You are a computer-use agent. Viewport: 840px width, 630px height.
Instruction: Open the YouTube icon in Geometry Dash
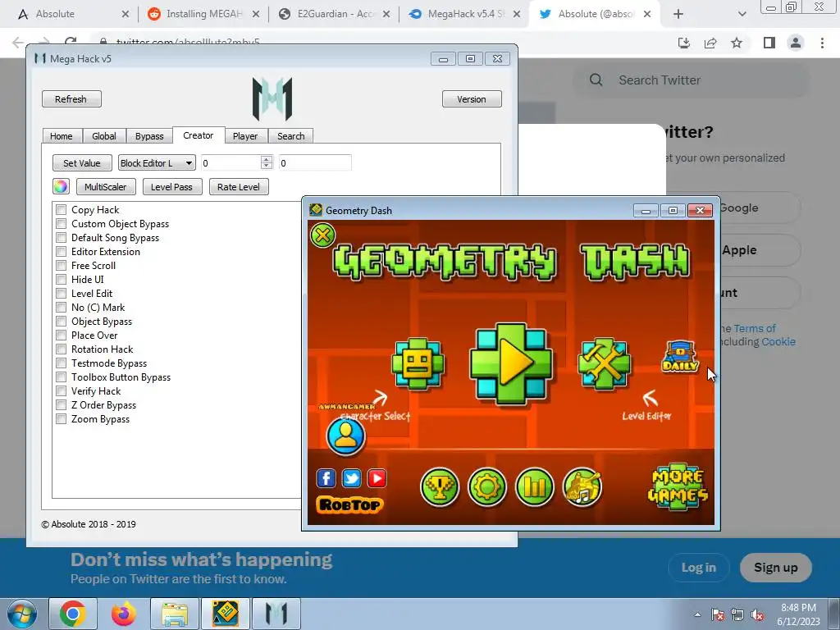point(377,478)
